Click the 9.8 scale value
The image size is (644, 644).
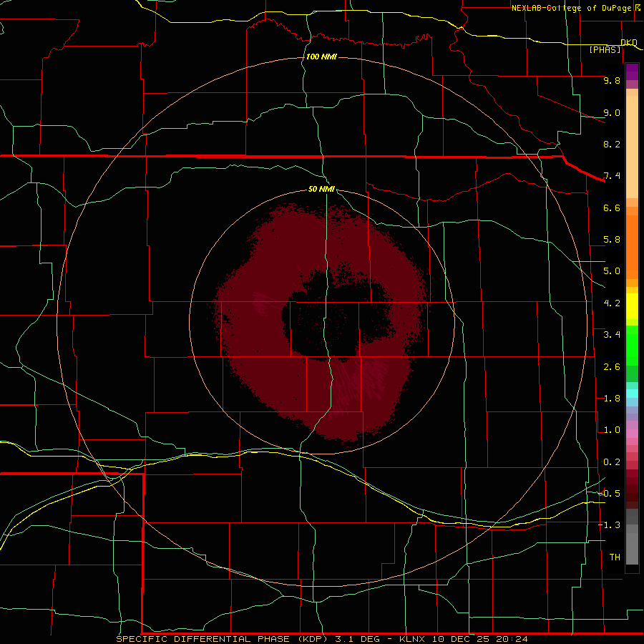[612, 80]
